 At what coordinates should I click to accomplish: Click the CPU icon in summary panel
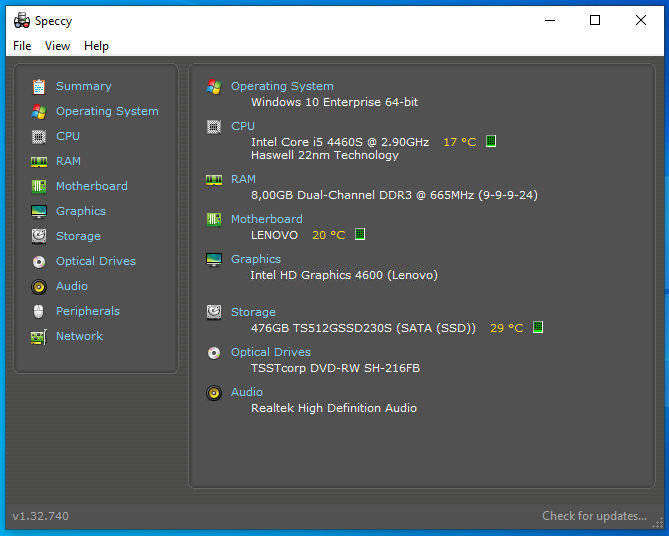(x=214, y=127)
